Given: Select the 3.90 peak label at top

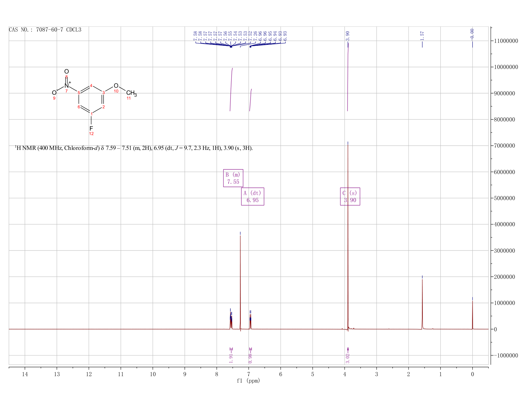Looking at the screenshot, I should pyautogui.click(x=348, y=36).
